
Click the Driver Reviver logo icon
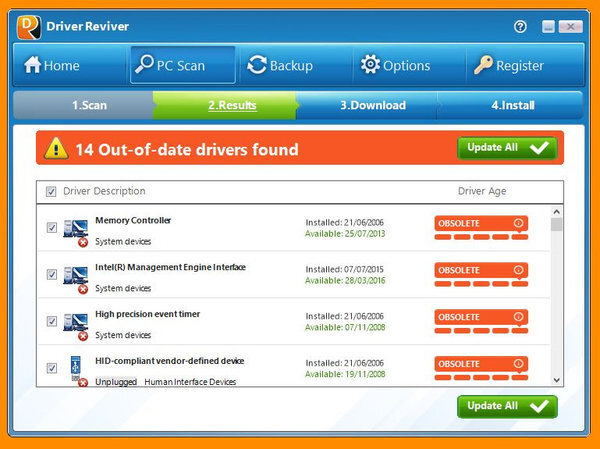[29, 27]
